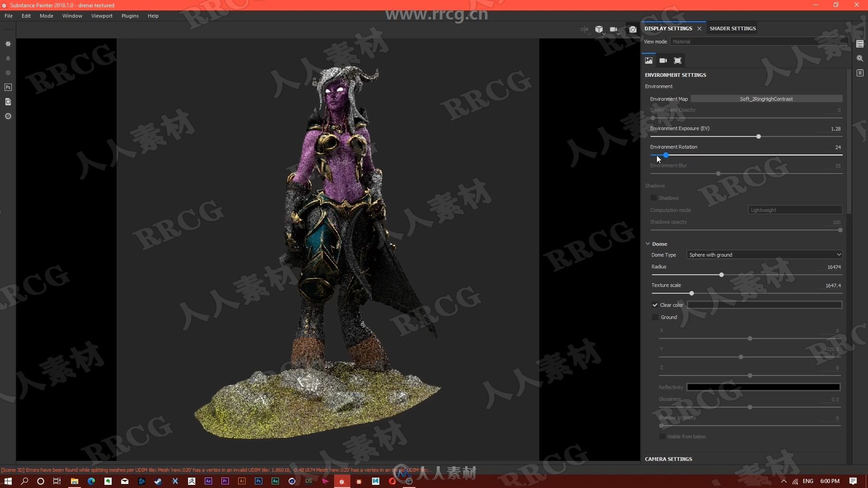Select the environment settings image icon tab
The height and width of the screenshot is (488, 868).
649,60
